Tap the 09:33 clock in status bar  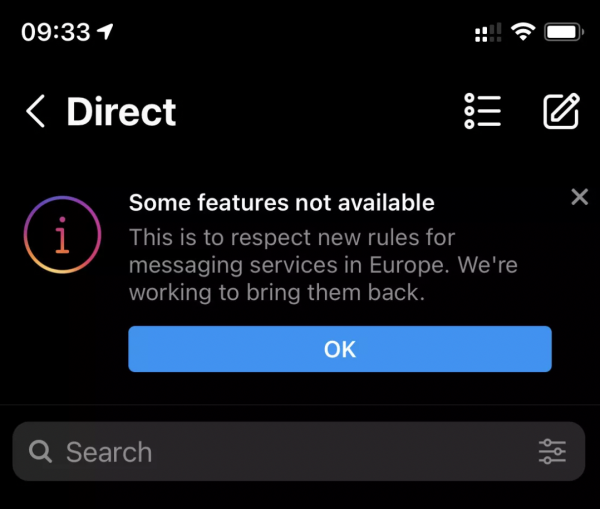56,32
